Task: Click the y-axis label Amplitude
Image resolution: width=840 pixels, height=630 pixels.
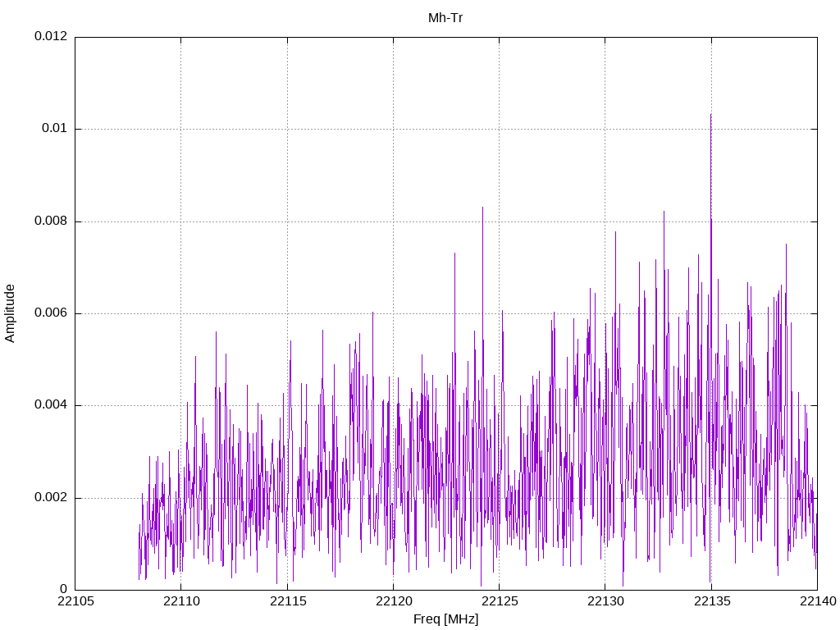Action: [x=10, y=313]
